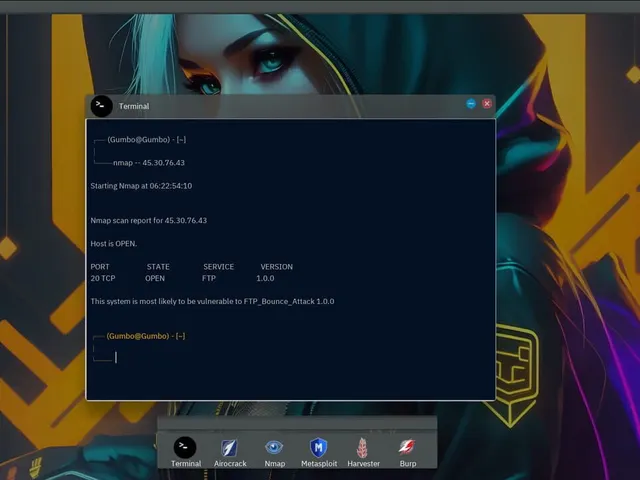Click the STATE column header
The height and width of the screenshot is (480, 640).
tap(158, 267)
